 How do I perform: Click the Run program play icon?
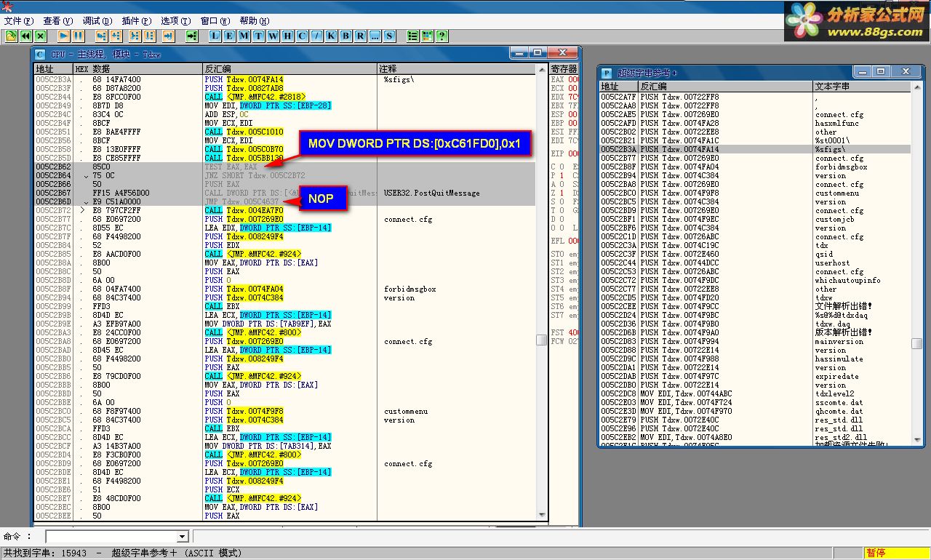click(64, 36)
